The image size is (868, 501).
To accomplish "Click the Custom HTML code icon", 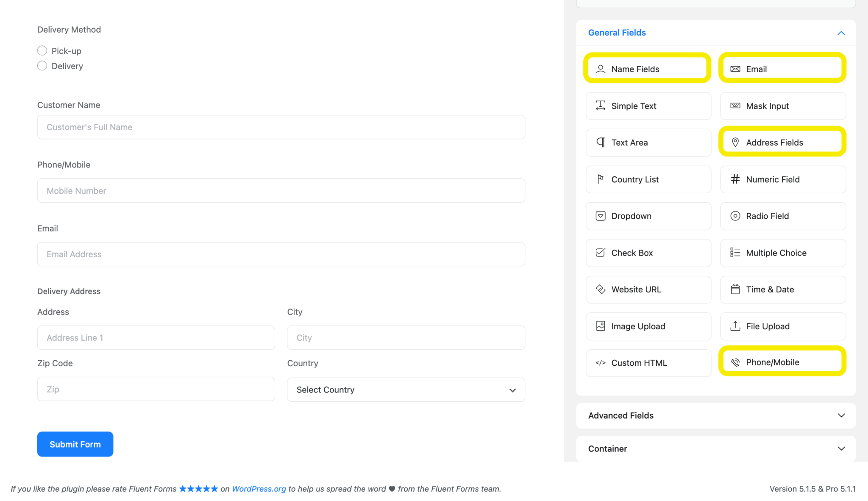I will pyautogui.click(x=600, y=363).
